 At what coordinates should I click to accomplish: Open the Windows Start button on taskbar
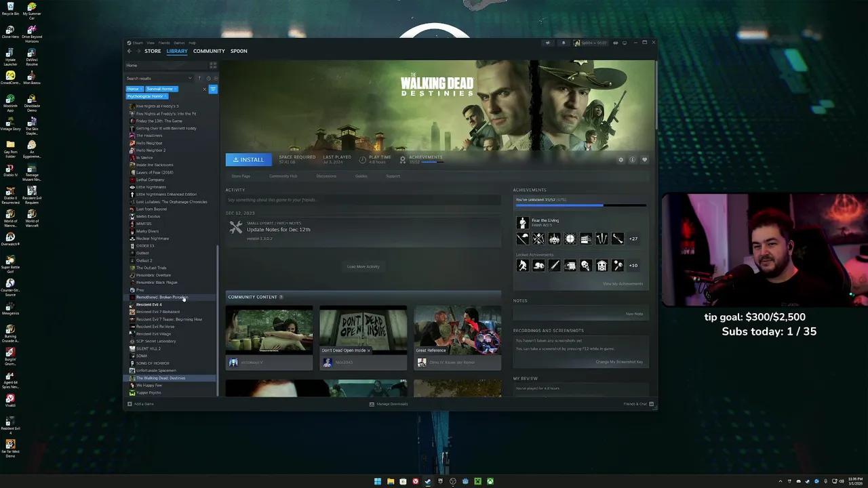pos(378,481)
